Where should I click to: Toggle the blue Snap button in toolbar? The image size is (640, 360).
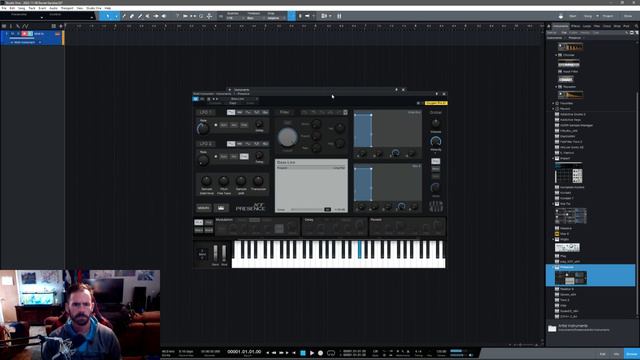click(292, 16)
